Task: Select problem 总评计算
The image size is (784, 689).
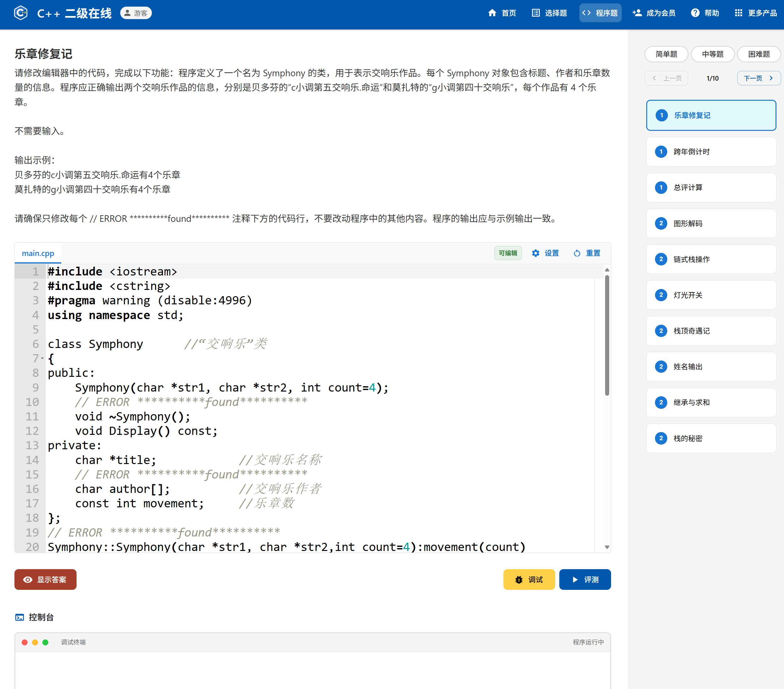Action: tap(711, 188)
